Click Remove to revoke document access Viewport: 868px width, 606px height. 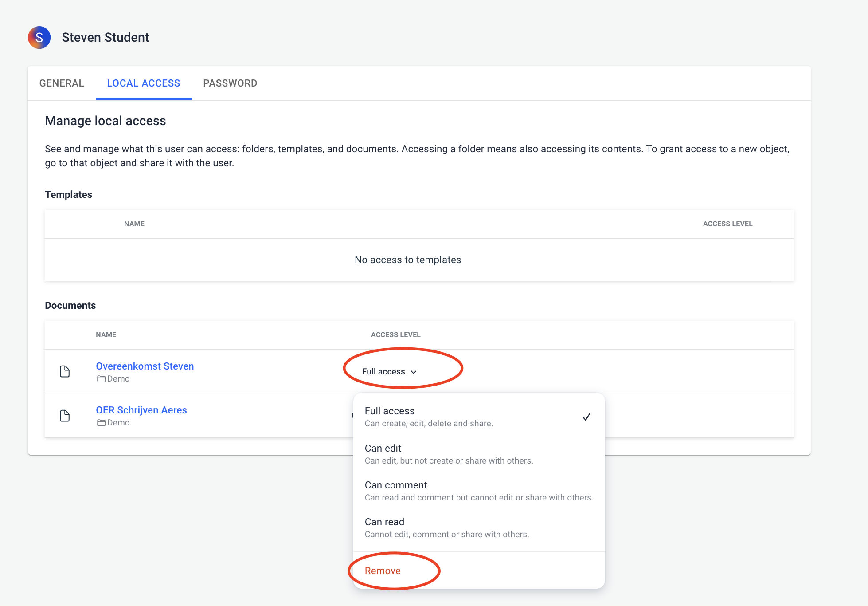[383, 571]
